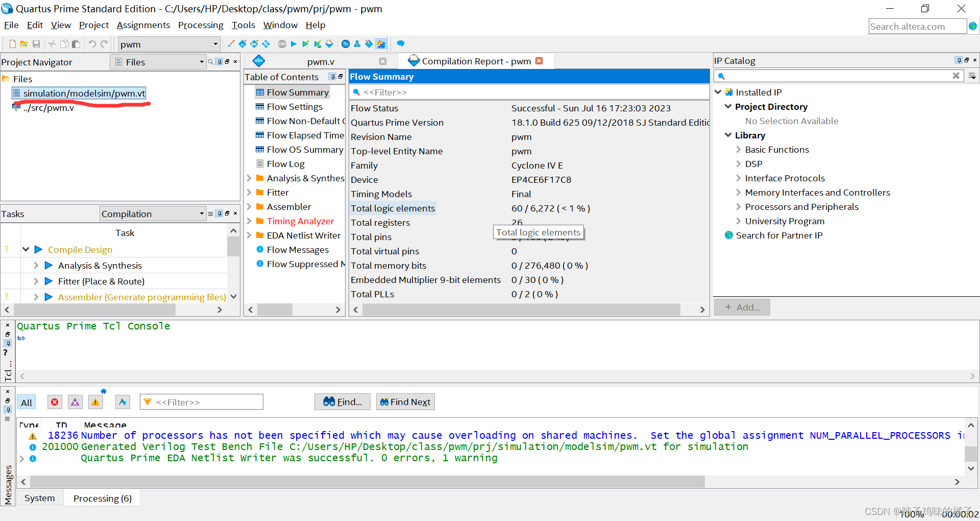This screenshot has height=521, width=980.
Task: Open the Project menu
Action: point(94,25)
